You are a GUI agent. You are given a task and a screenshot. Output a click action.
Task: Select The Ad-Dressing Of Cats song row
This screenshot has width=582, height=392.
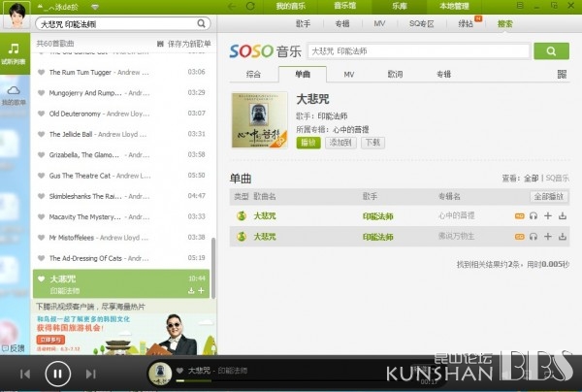pyautogui.click(x=121, y=258)
